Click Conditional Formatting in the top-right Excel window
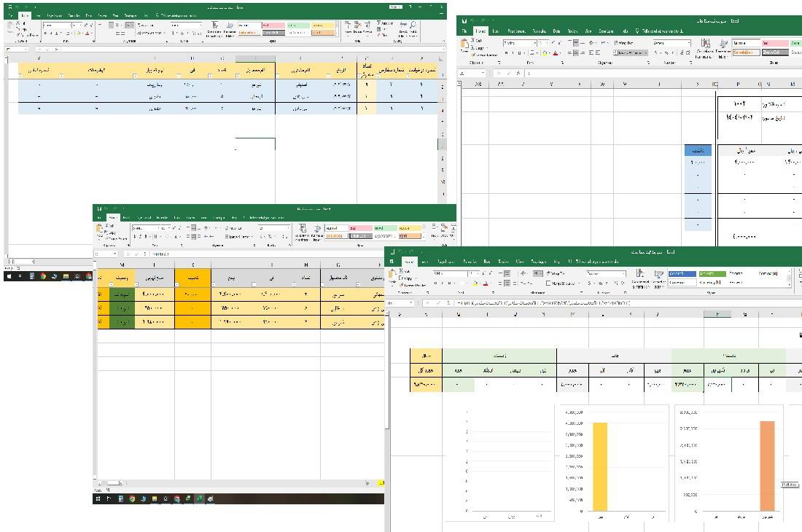The image size is (802, 532). point(704,47)
